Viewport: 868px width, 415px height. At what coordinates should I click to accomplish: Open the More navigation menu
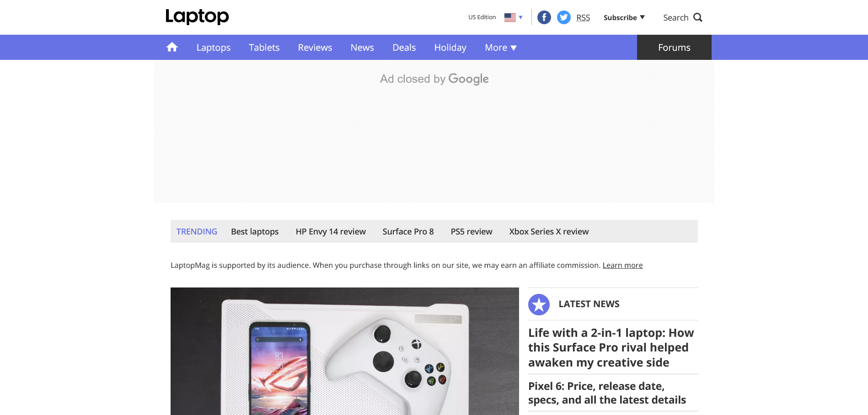tap(500, 48)
